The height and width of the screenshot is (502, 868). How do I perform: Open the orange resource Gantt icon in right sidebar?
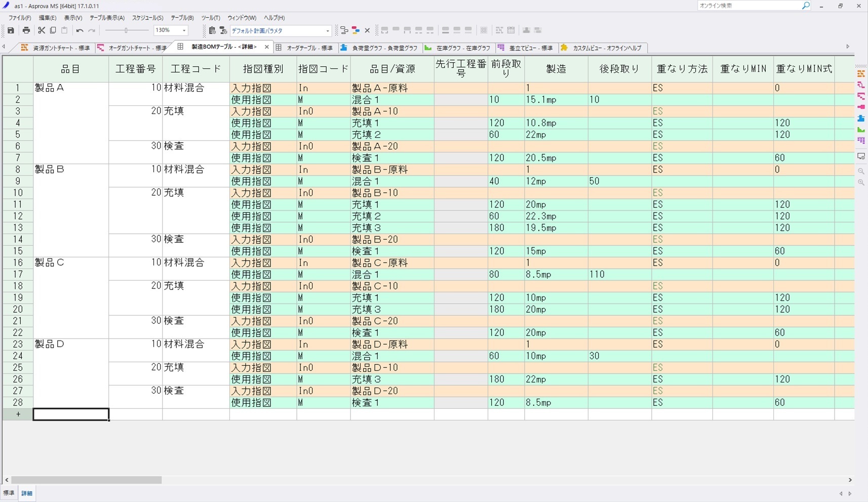tap(861, 74)
